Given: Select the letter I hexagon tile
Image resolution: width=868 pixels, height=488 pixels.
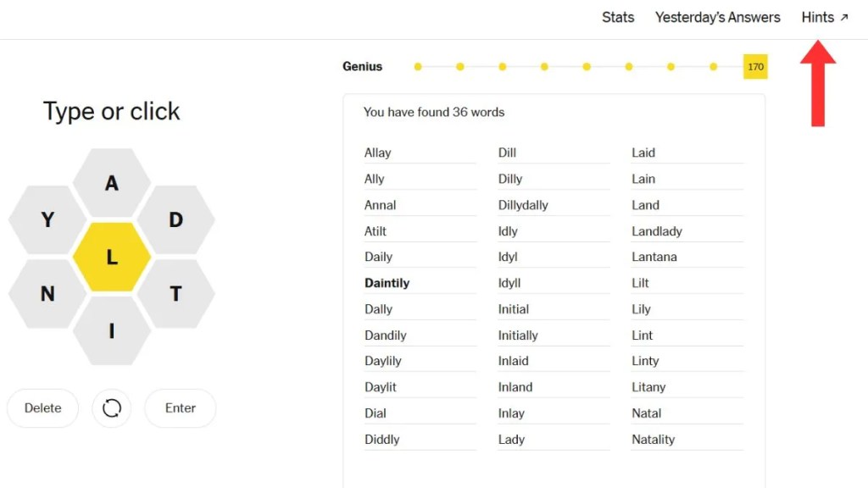Looking at the screenshot, I should tap(111, 330).
